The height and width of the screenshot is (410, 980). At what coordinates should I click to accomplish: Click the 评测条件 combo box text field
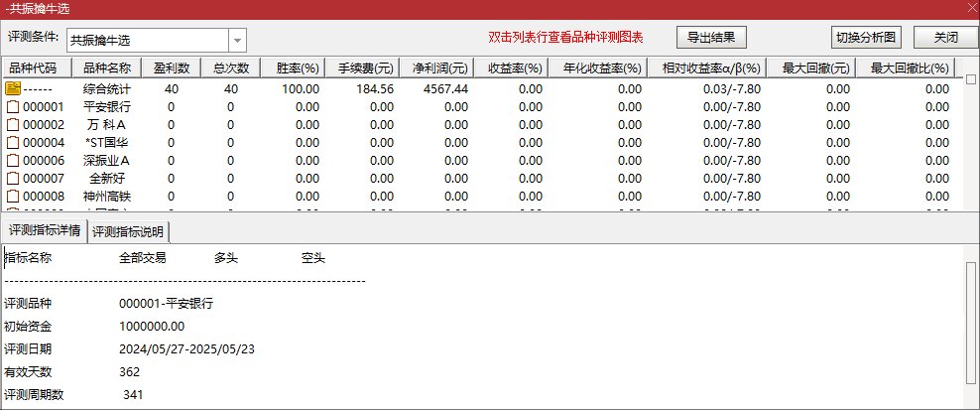(147, 41)
